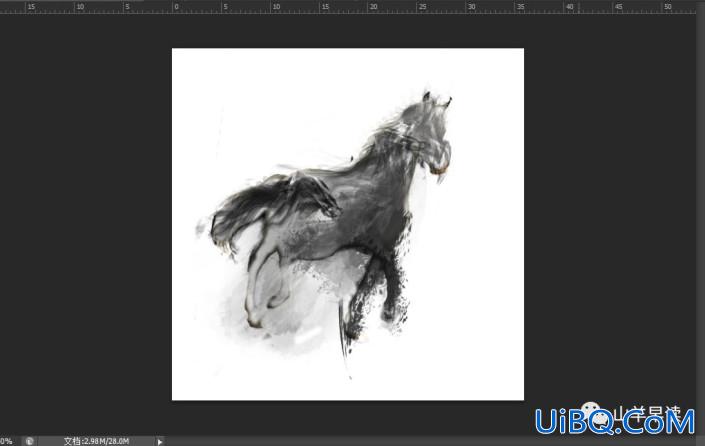Viewport: 705px width, 446px height.
Task: Click the status bar icon beside the zoom percentage
Action: click(x=30, y=441)
